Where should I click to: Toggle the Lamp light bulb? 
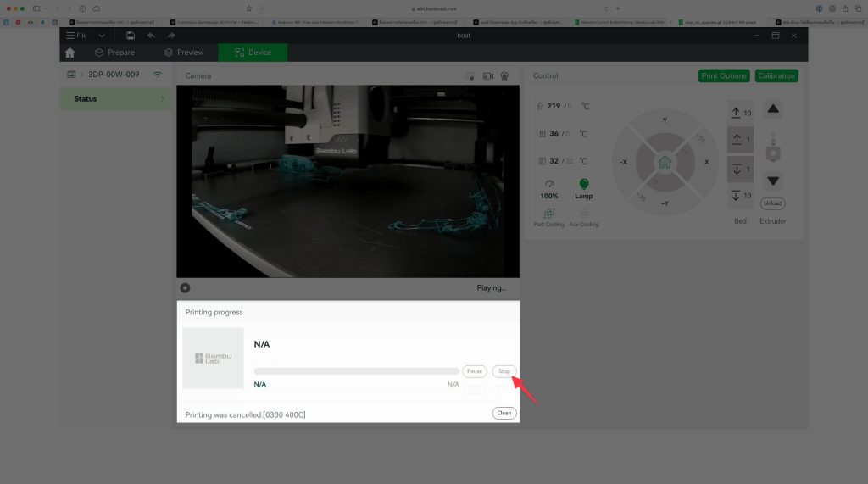(583, 184)
